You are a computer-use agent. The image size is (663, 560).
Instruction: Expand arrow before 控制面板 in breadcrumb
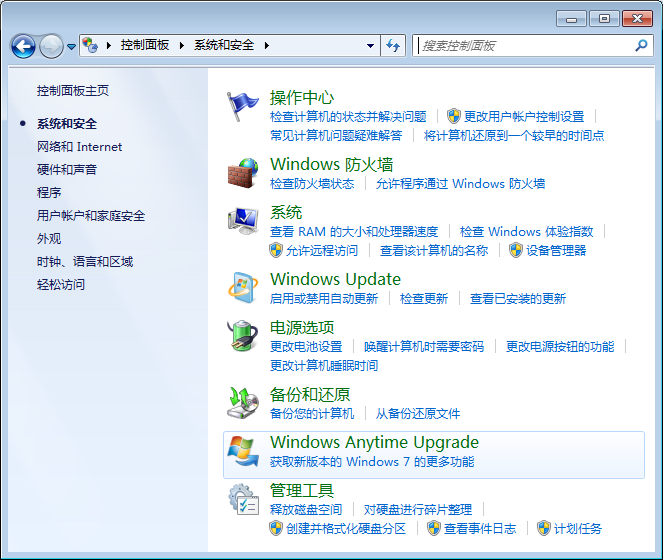coord(109,45)
